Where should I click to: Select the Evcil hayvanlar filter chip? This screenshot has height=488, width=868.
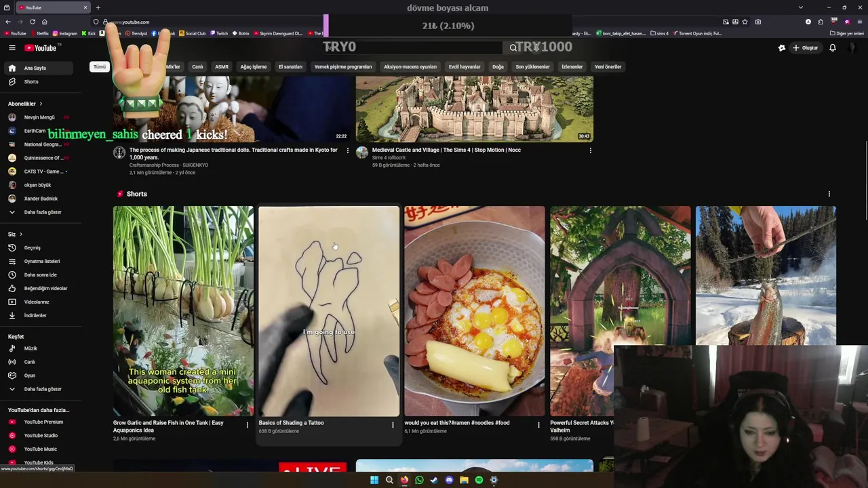click(465, 66)
